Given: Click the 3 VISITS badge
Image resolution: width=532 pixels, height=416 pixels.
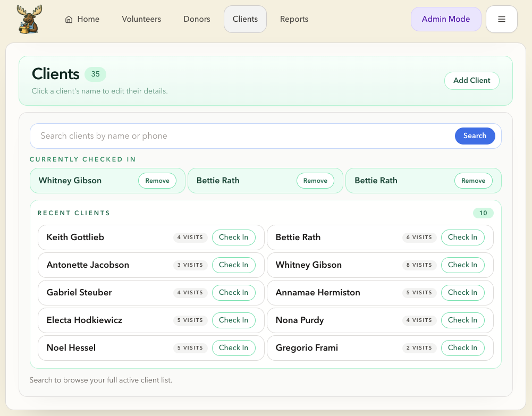Looking at the screenshot, I should pyautogui.click(x=190, y=265).
